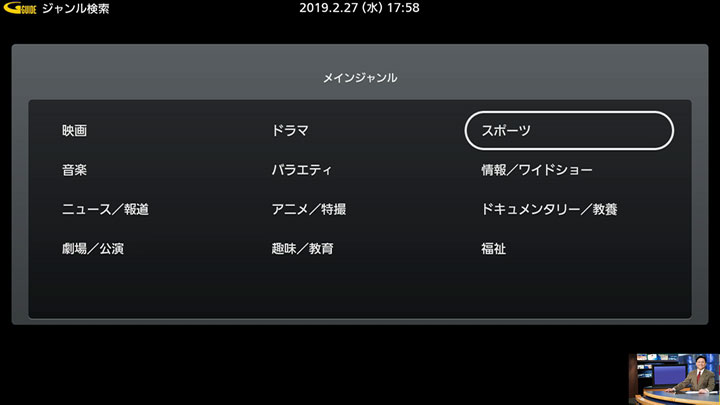Image resolution: width=720 pixels, height=405 pixels.
Task: Select 情報/ワイドショー genre
Action: 536,170
